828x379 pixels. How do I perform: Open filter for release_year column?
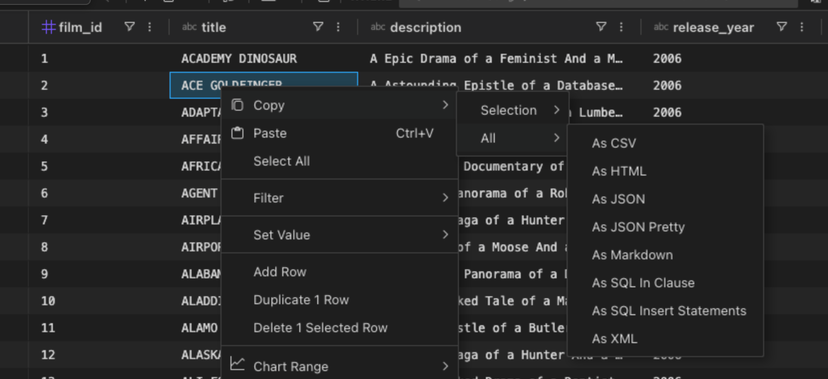(782, 27)
